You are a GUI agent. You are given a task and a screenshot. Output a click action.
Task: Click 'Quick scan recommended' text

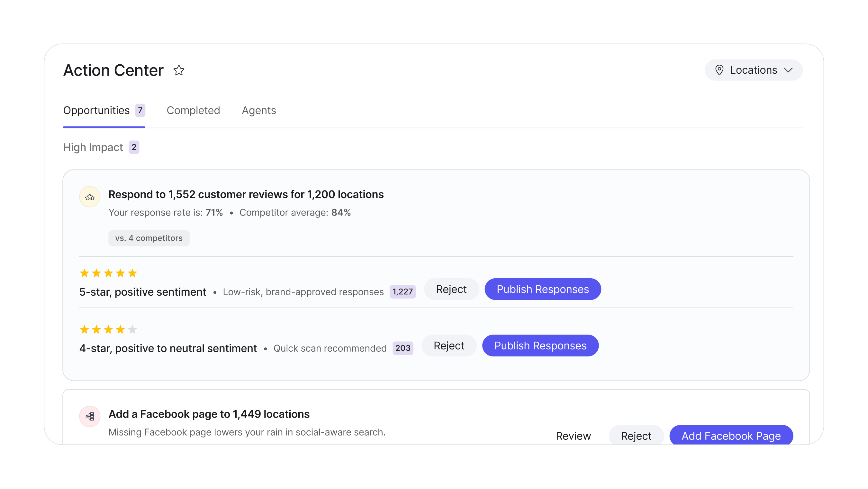click(330, 348)
